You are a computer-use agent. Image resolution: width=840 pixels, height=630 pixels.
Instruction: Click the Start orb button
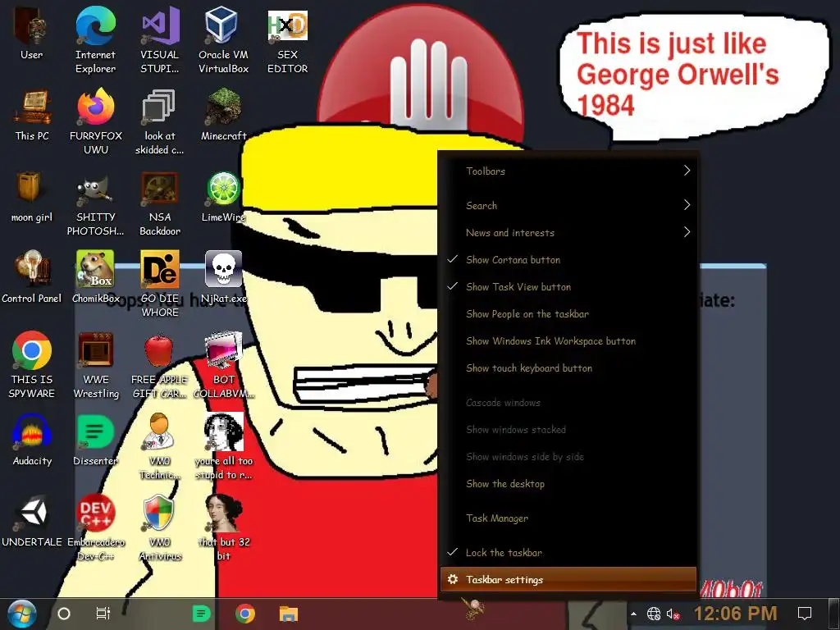click(21, 614)
